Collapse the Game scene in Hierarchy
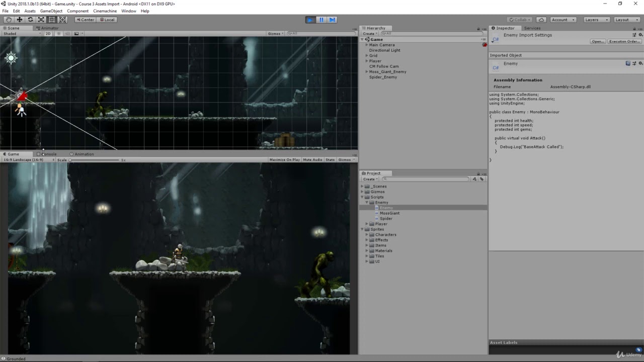 coord(362,39)
